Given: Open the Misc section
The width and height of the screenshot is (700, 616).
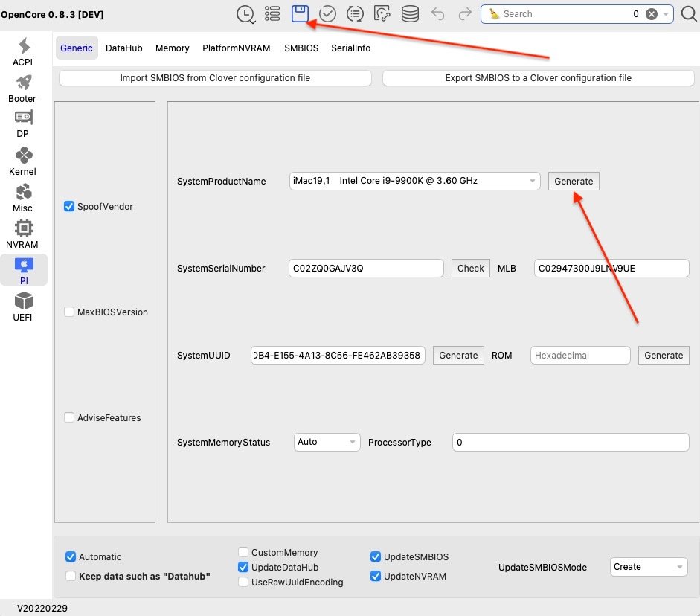Looking at the screenshot, I should click(23, 198).
